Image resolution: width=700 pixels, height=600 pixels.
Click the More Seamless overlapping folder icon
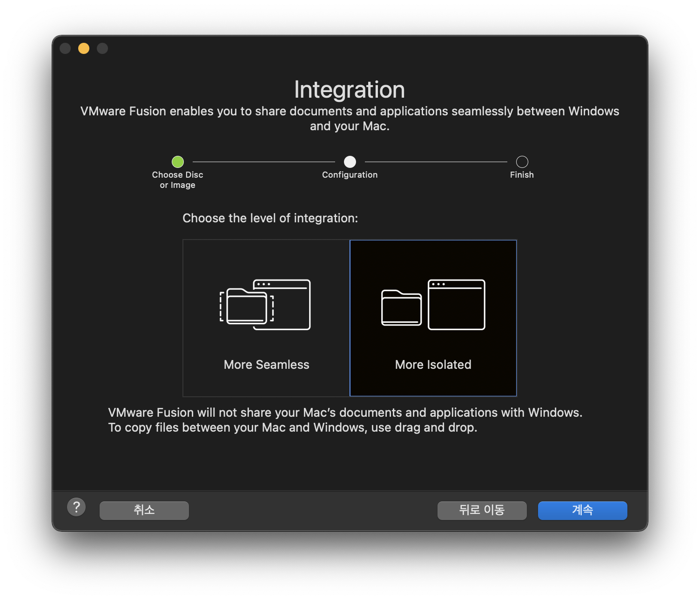point(265,305)
